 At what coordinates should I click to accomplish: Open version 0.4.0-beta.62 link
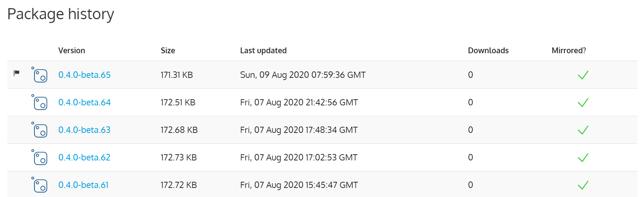[x=84, y=158]
